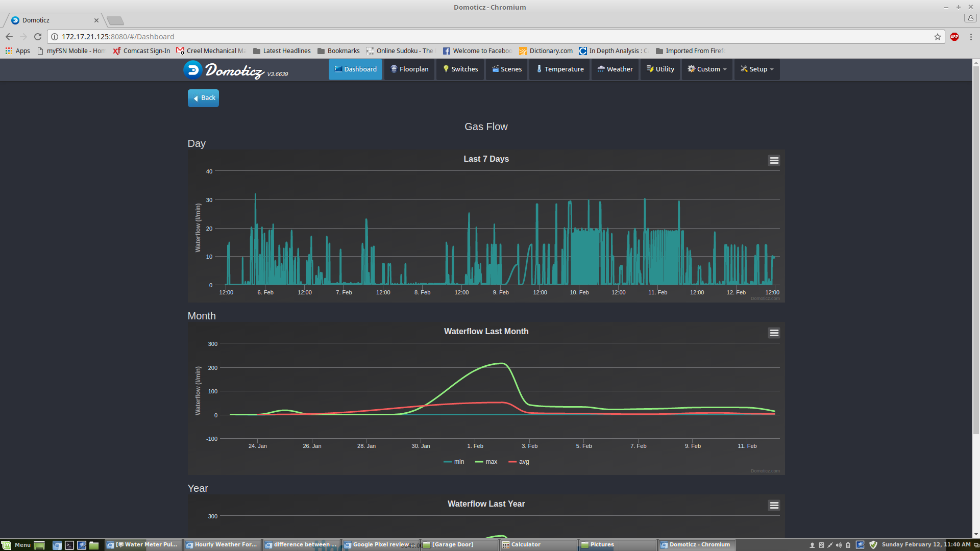Click the Adblock Plus extension icon
The height and width of the screenshot is (551, 980).
(954, 37)
